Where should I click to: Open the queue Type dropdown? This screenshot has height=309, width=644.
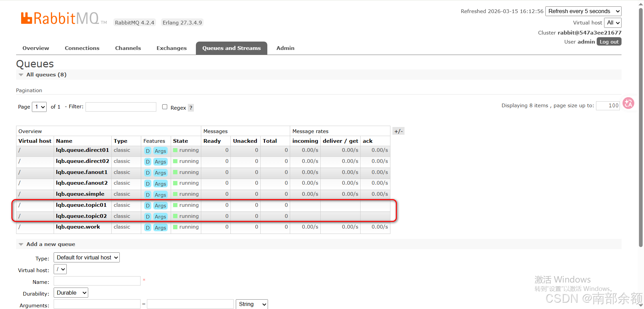tap(87, 257)
